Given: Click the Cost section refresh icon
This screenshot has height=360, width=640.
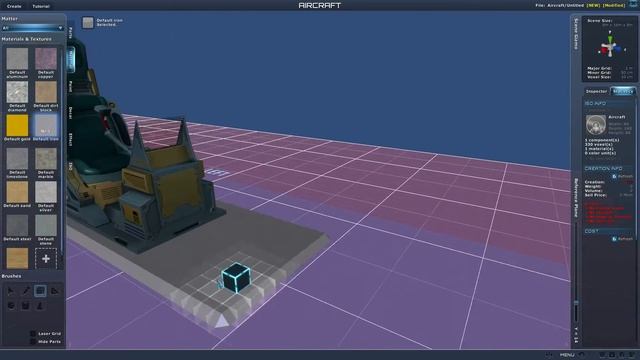Looking at the screenshot, I should pos(614,239).
